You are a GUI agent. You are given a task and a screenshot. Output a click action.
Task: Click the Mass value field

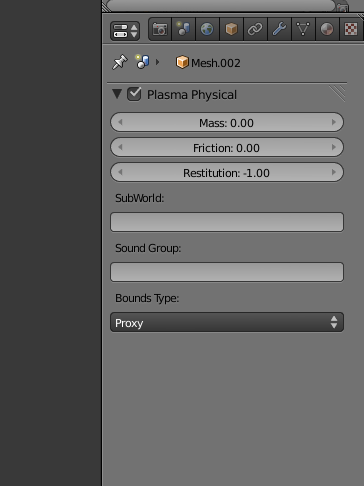click(227, 122)
